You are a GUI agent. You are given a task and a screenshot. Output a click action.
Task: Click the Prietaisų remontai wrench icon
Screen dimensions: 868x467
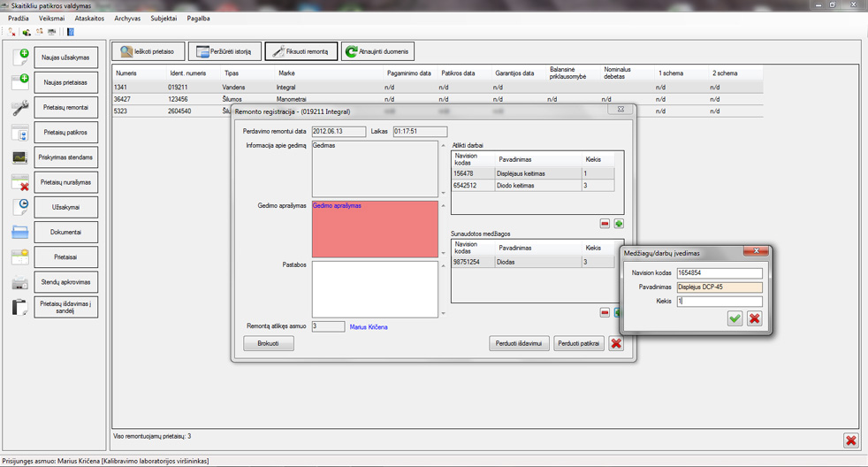pyautogui.click(x=19, y=108)
